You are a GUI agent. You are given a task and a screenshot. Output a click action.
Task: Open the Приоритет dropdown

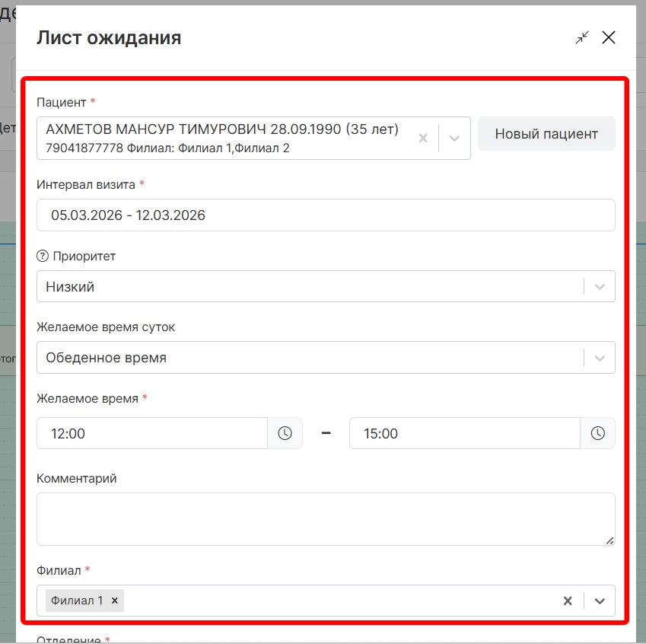tap(600, 287)
